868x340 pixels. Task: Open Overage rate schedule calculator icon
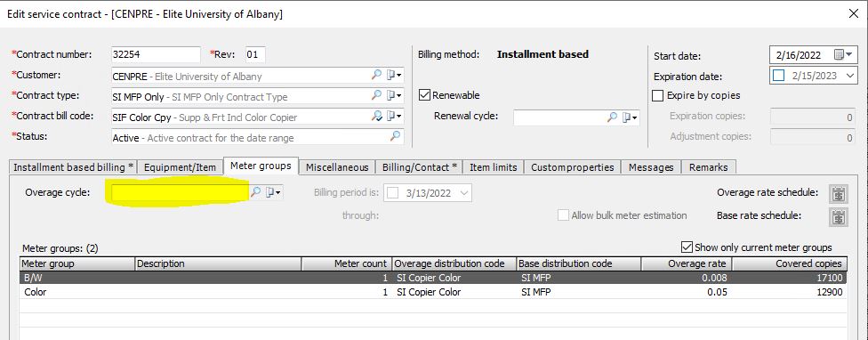pos(838,194)
